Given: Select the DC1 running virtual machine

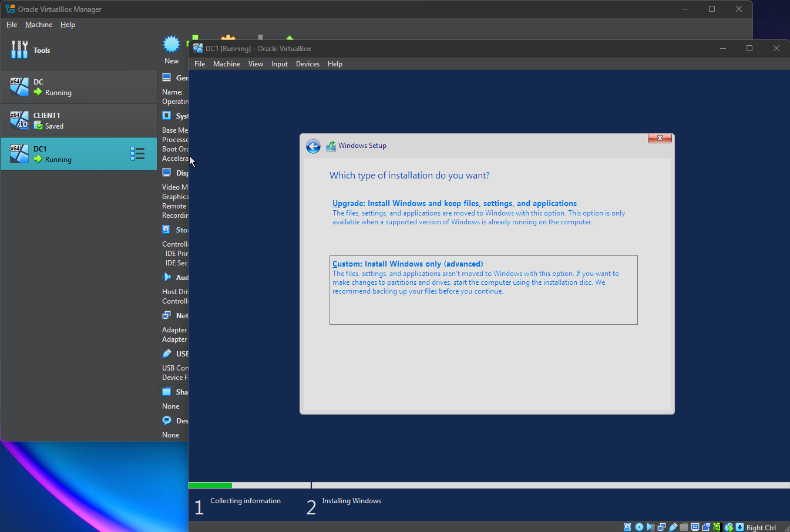Looking at the screenshot, I should [x=79, y=154].
